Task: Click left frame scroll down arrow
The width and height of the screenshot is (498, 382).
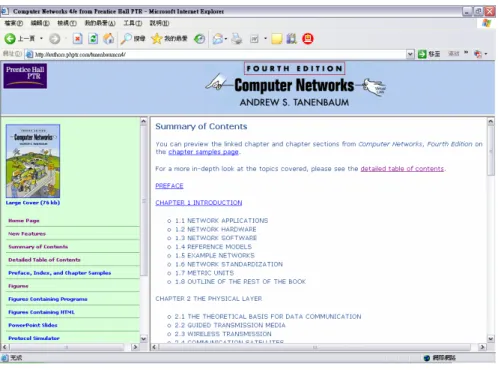Action: pos(144,339)
